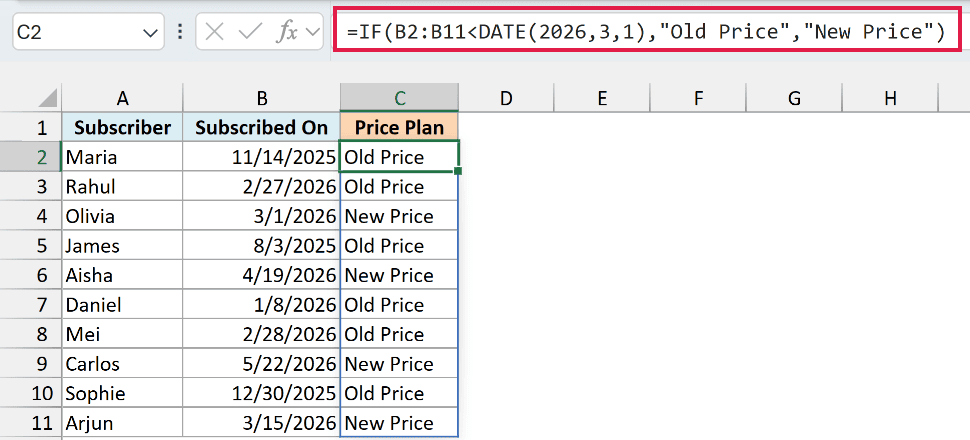This screenshot has height=440, width=970.
Task: Click Maria's Old Price cell
Action: (400, 157)
